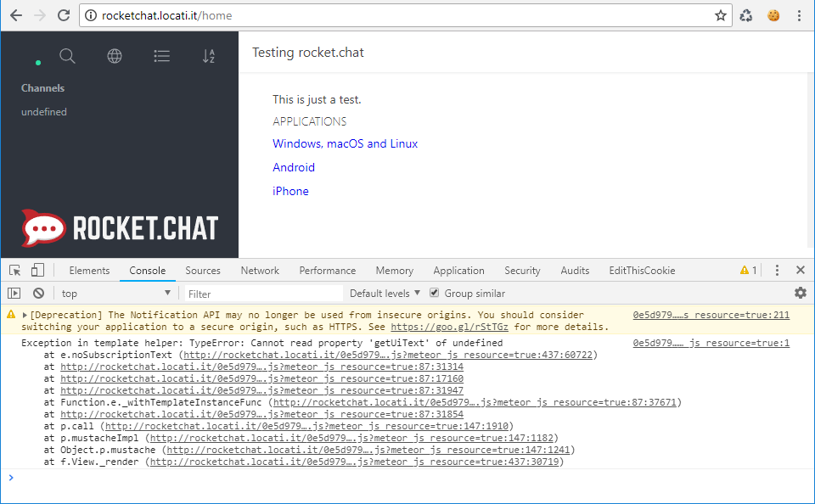Open the A-Z sort options icon
This screenshot has width=815, height=504.
[x=209, y=56]
